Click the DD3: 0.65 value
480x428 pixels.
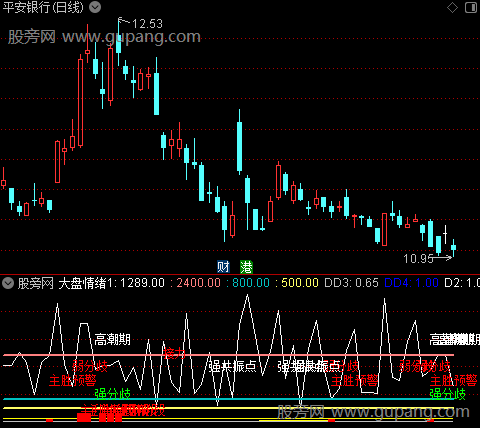click(x=351, y=283)
